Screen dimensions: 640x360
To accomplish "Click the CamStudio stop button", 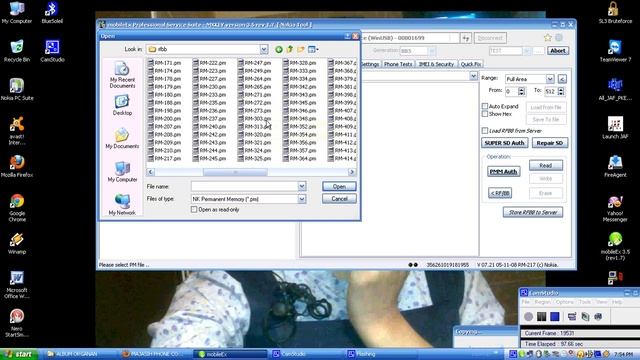I will [x=555, y=316].
